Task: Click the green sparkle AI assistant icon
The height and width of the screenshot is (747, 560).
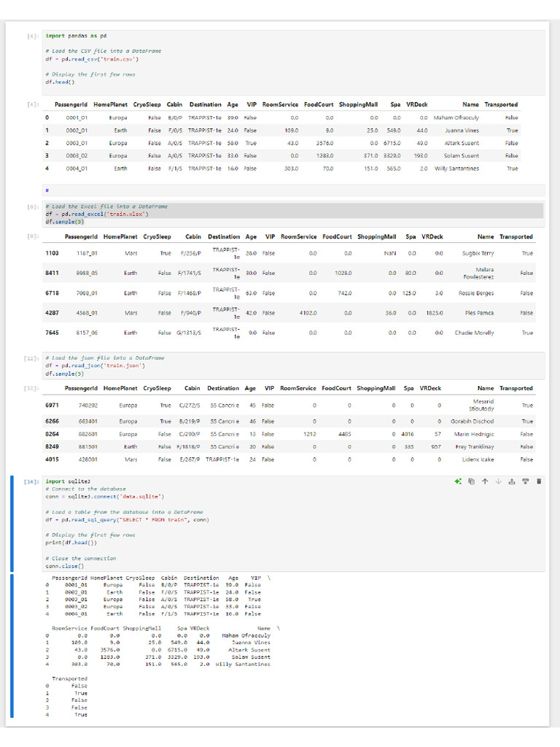Action: click(x=458, y=481)
